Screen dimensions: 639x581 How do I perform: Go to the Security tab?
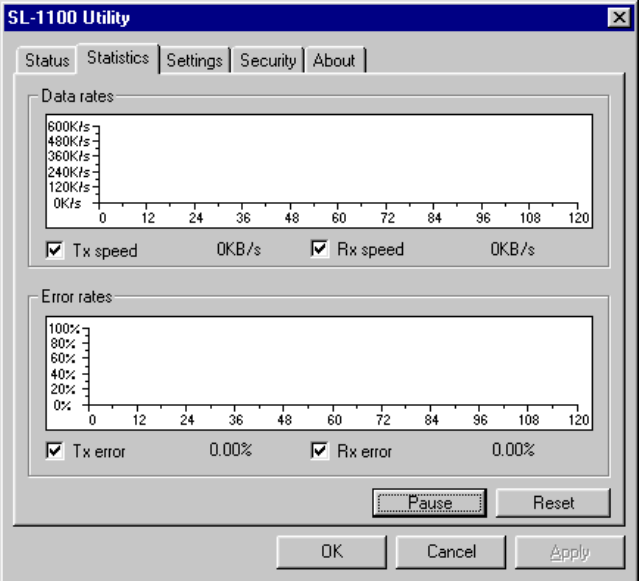(268, 60)
